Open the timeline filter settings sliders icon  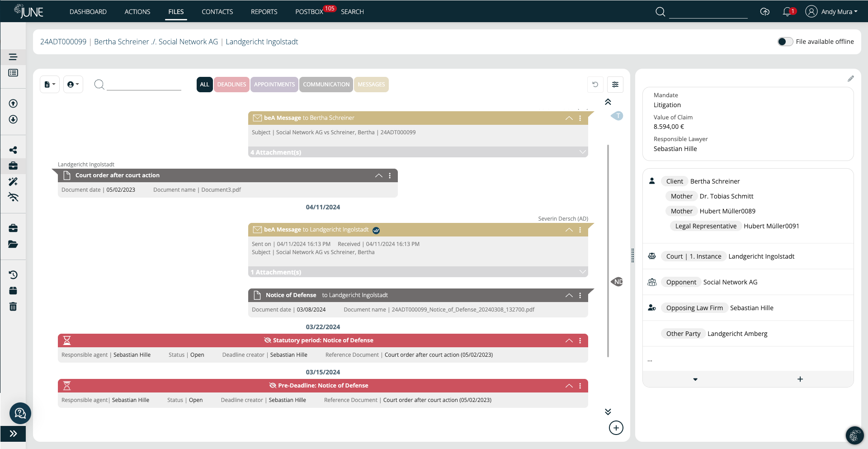pyautogui.click(x=615, y=84)
